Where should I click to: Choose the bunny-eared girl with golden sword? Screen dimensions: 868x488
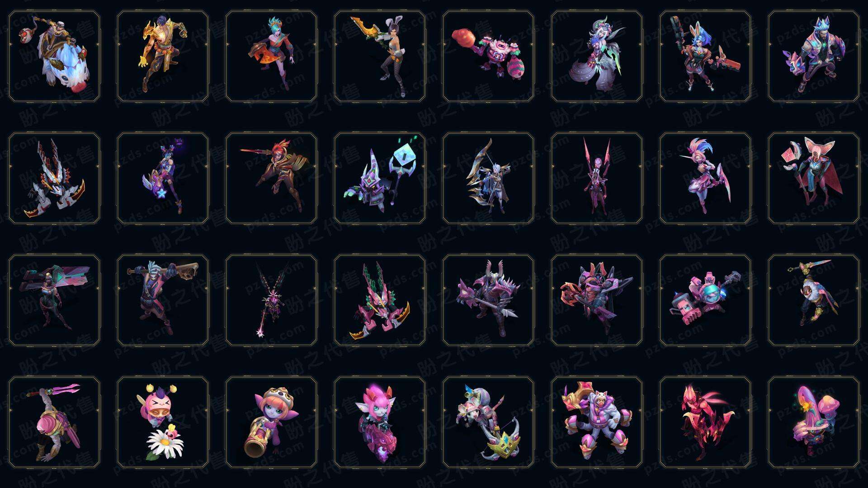(380, 56)
